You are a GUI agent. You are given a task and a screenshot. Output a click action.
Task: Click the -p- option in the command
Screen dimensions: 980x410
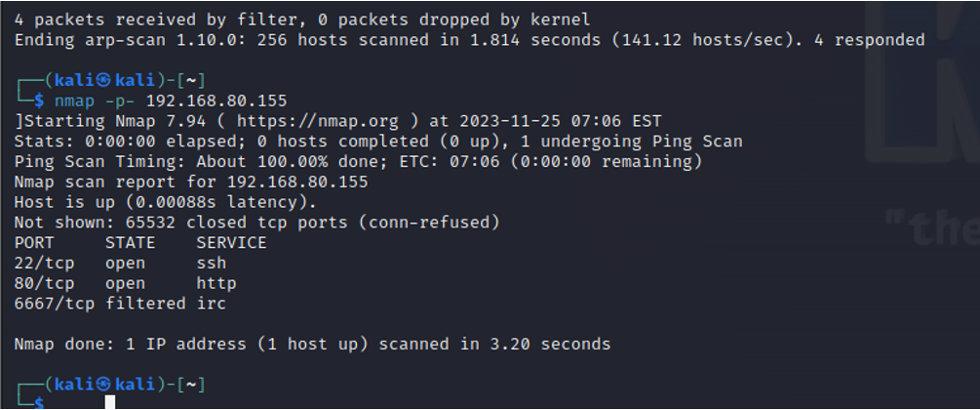coord(121,102)
